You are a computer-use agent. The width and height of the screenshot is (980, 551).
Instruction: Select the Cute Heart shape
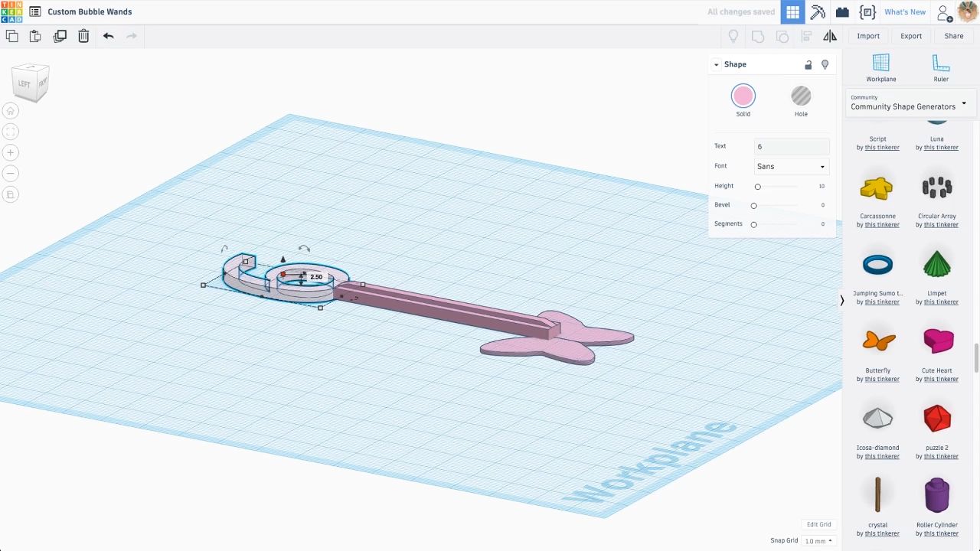coord(937,341)
